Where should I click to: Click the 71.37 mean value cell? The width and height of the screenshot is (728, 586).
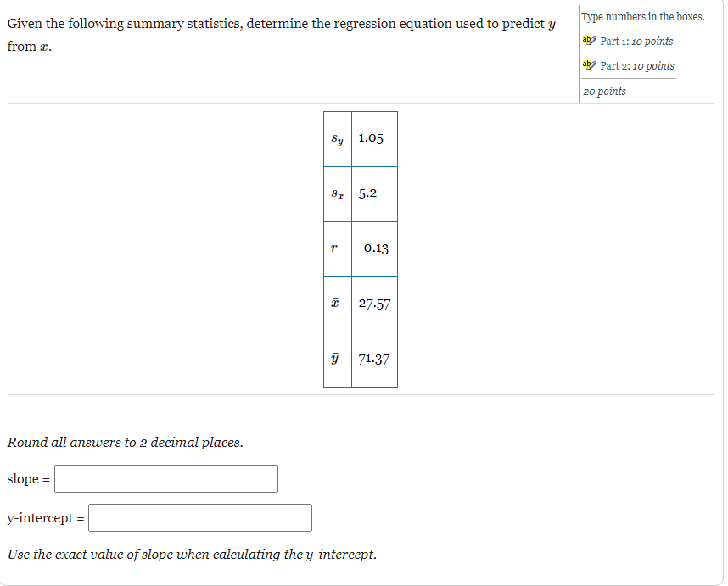(373, 359)
